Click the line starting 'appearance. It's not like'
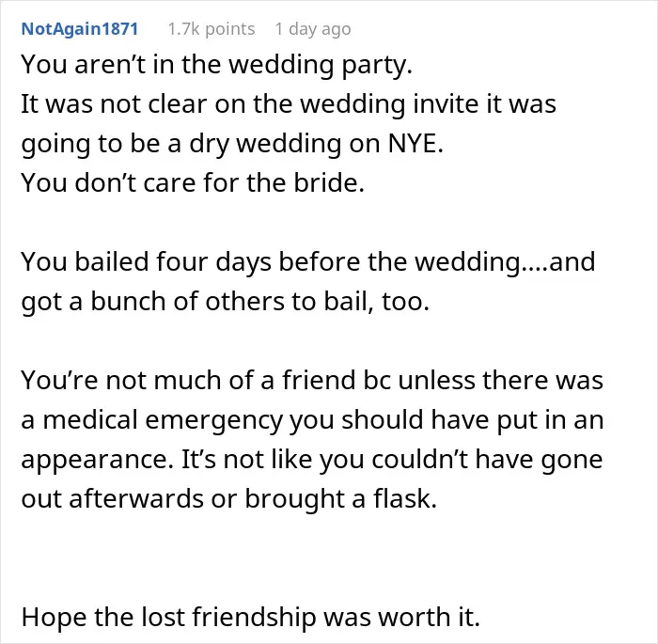Viewport: 658px width, 644px height. [312, 460]
